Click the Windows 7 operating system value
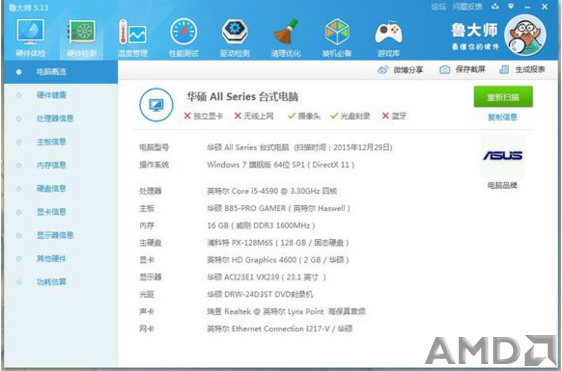562x371 pixels. tap(281, 165)
